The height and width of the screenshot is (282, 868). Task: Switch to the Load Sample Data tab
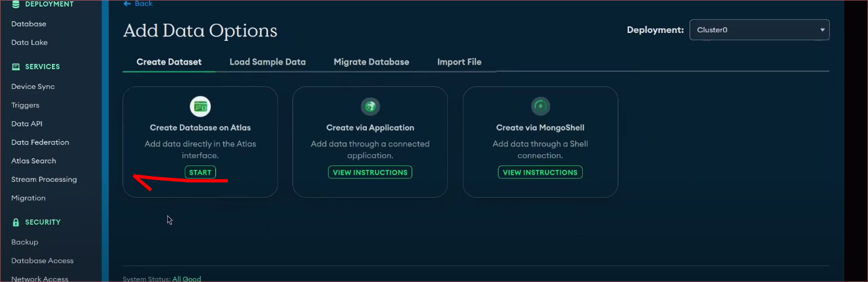267,62
